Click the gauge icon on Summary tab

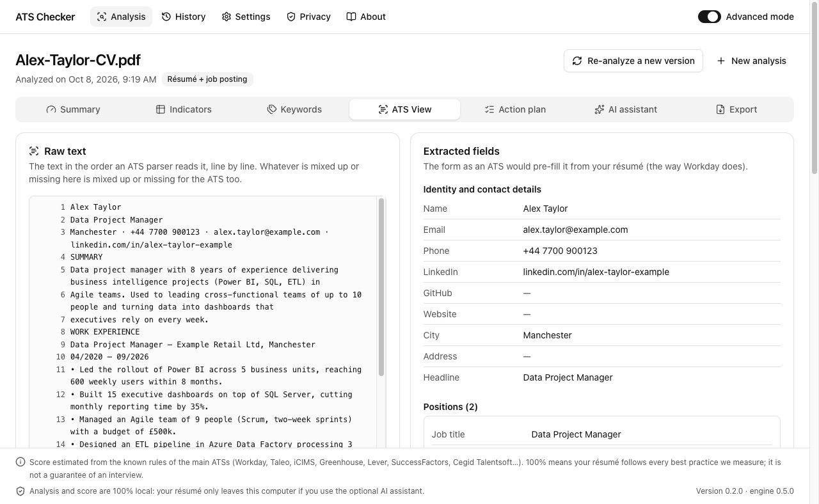coord(51,109)
